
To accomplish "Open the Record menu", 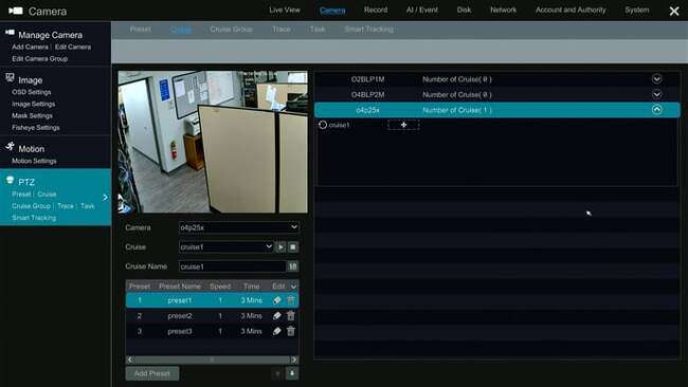I will pos(376,10).
